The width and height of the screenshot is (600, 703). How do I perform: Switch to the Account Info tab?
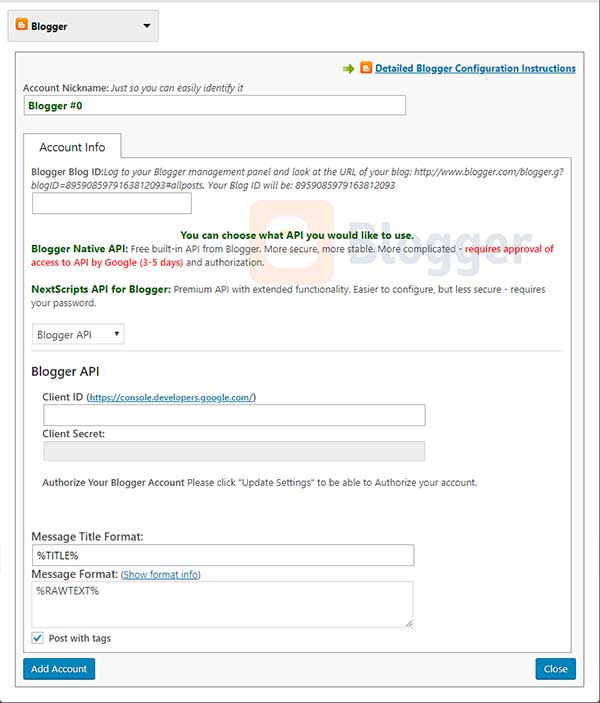pyautogui.click(x=72, y=147)
